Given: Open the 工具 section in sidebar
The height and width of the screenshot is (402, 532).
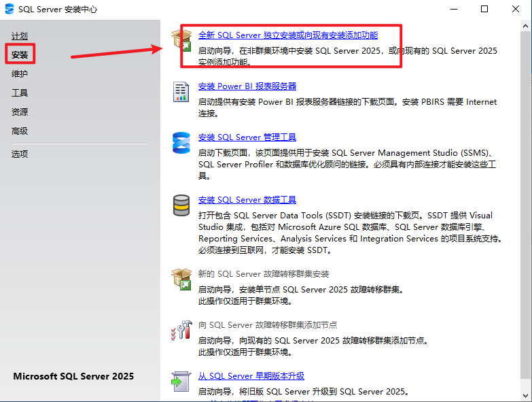Looking at the screenshot, I should tap(20, 93).
